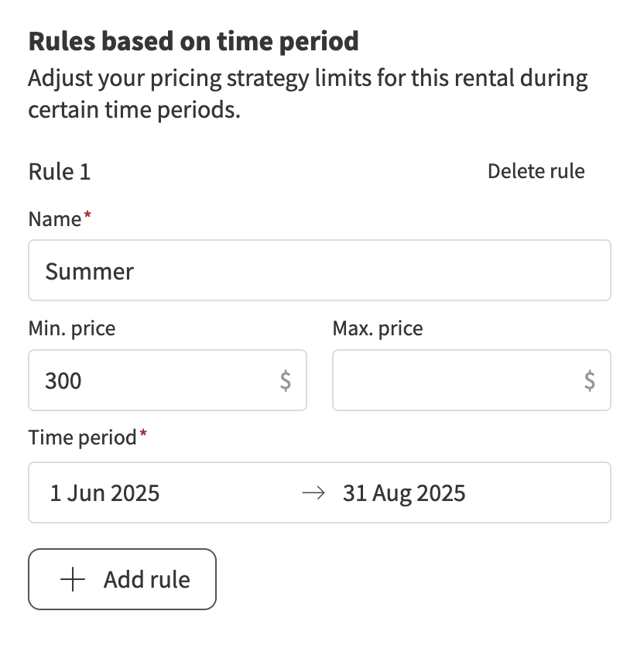This screenshot has height=652, width=644.
Task: Click the Rules based on time period heading
Action: [x=194, y=41]
